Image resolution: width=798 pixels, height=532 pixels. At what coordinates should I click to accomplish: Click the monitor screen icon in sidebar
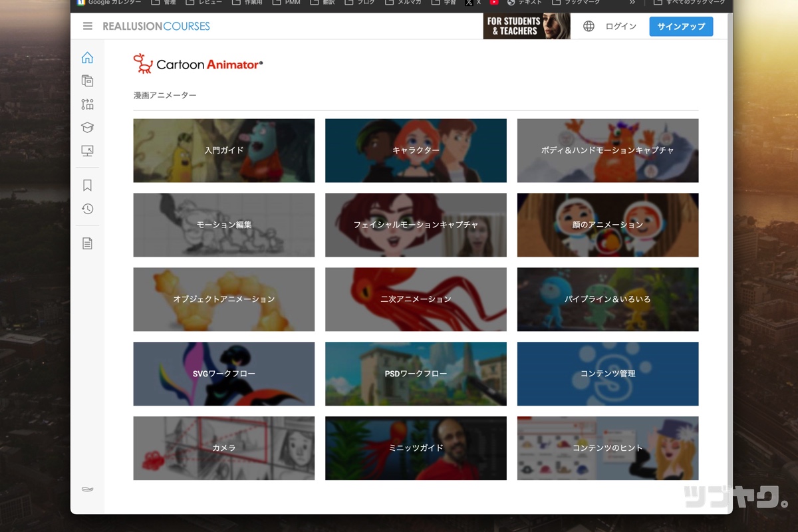(x=87, y=151)
